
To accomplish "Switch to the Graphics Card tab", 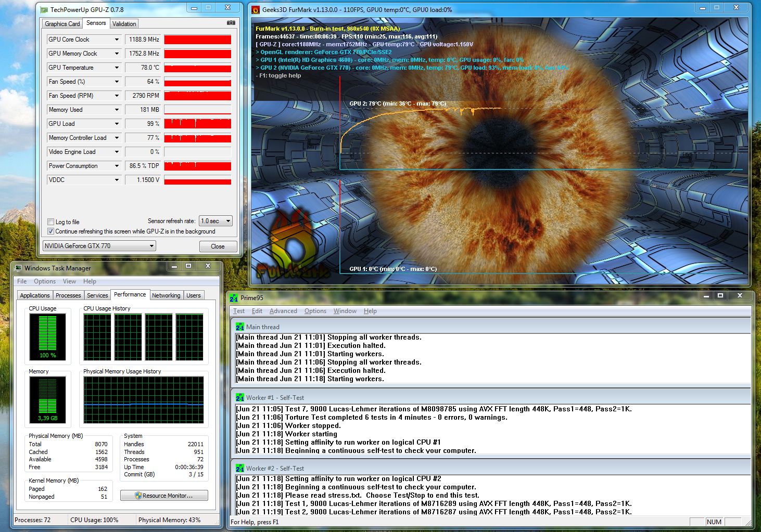I will 62,23.
